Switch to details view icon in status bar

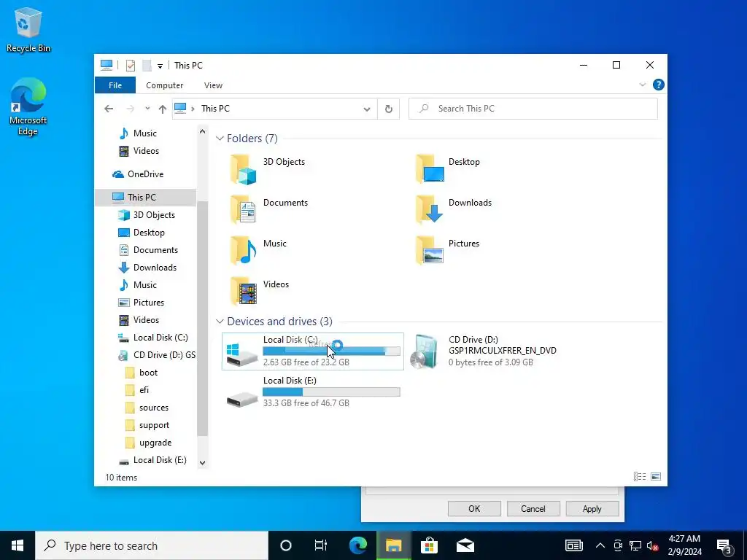640,477
